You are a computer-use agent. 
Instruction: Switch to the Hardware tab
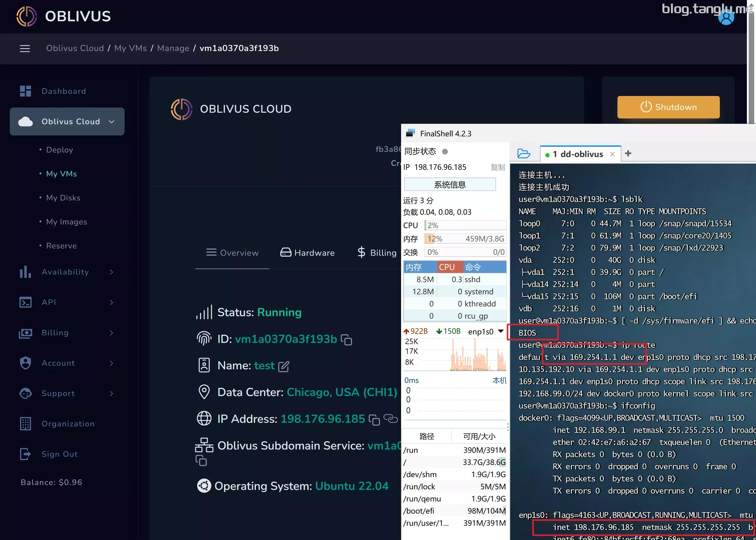click(x=307, y=253)
